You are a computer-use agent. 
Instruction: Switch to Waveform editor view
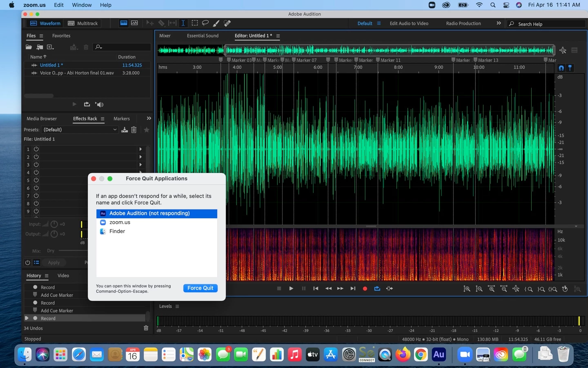coord(45,23)
